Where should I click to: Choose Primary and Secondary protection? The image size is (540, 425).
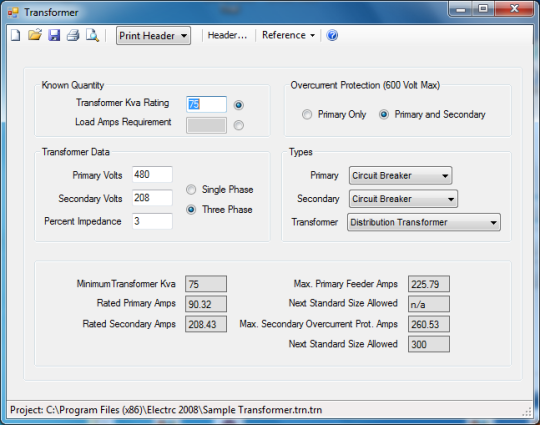point(384,114)
